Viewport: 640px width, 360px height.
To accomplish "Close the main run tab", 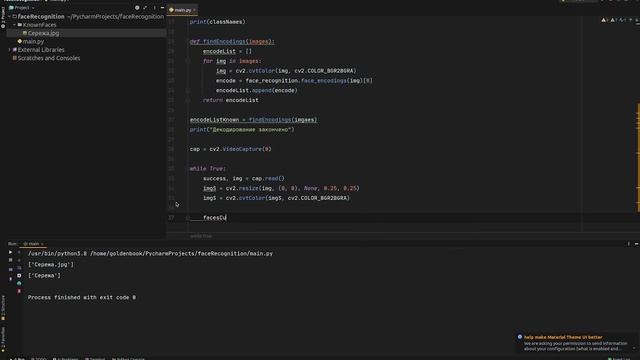I will click(x=42, y=244).
